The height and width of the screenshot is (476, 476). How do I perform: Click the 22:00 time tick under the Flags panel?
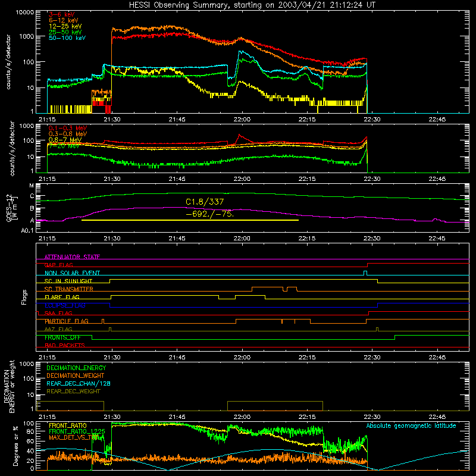click(x=242, y=358)
